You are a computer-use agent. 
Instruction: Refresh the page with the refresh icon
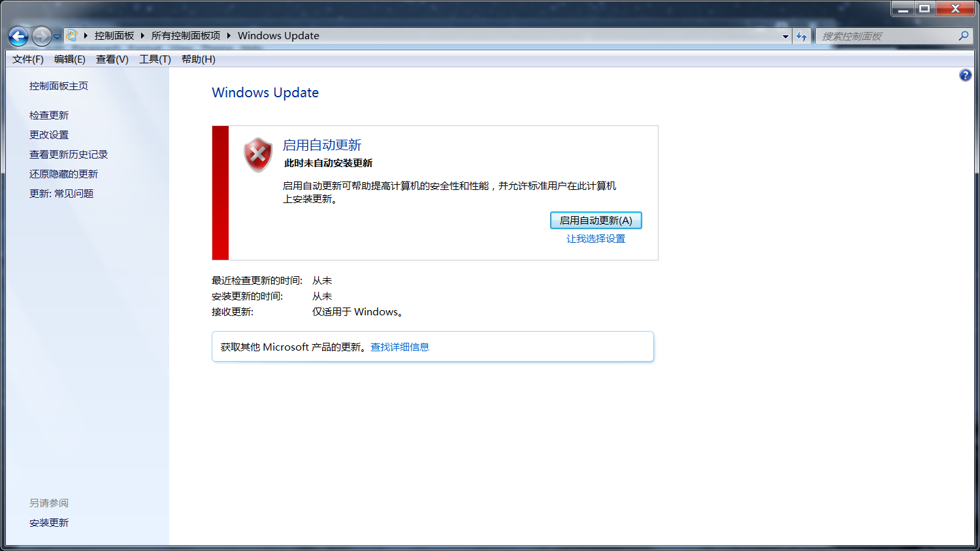coord(802,37)
